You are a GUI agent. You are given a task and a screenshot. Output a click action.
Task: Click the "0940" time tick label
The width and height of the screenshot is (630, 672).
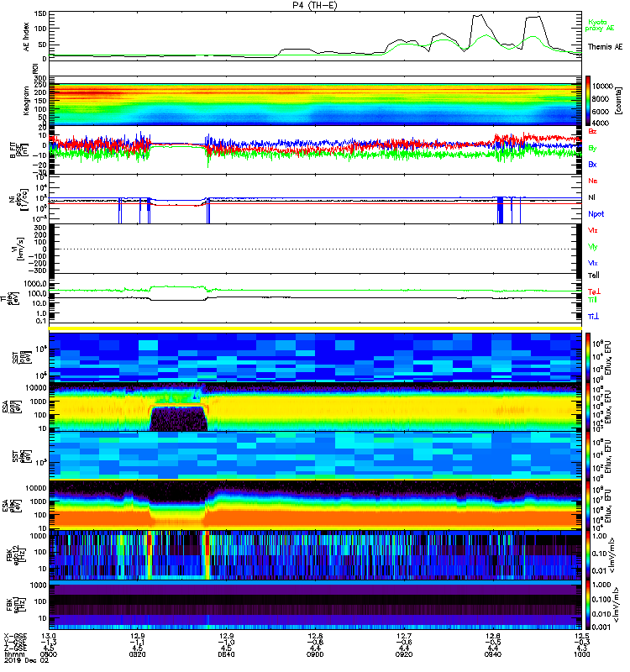tap(493, 654)
